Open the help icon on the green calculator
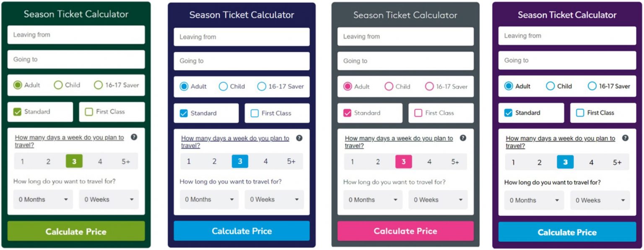 [135, 137]
